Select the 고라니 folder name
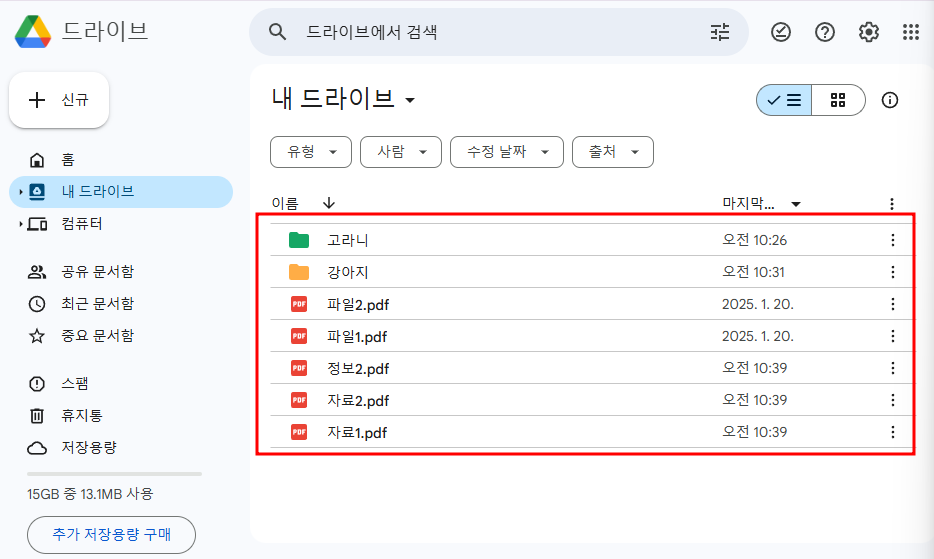Viewport: 934px width, 559px height. (348, 240)
